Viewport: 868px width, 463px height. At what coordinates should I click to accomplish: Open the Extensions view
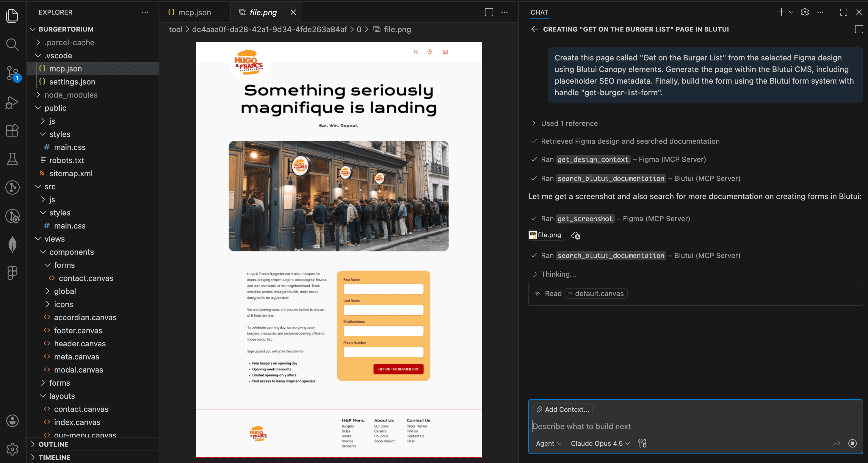(x=12, y=131)
